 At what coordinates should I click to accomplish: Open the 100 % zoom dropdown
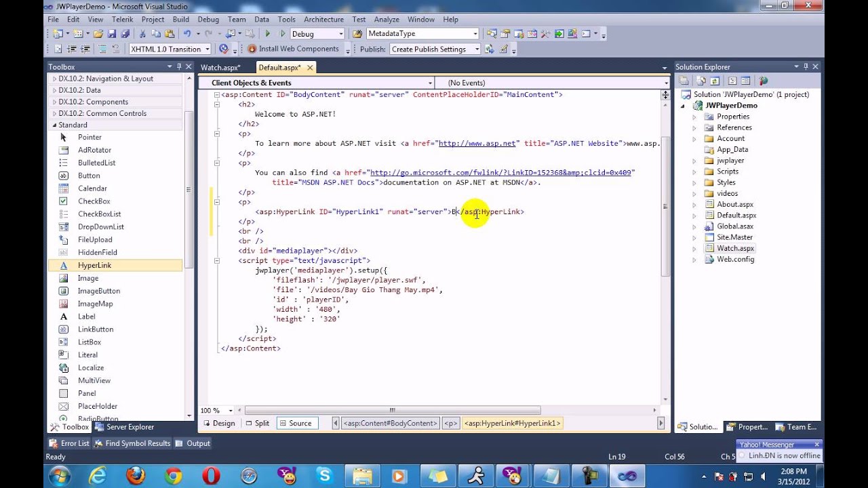click(x=231, y=411)
